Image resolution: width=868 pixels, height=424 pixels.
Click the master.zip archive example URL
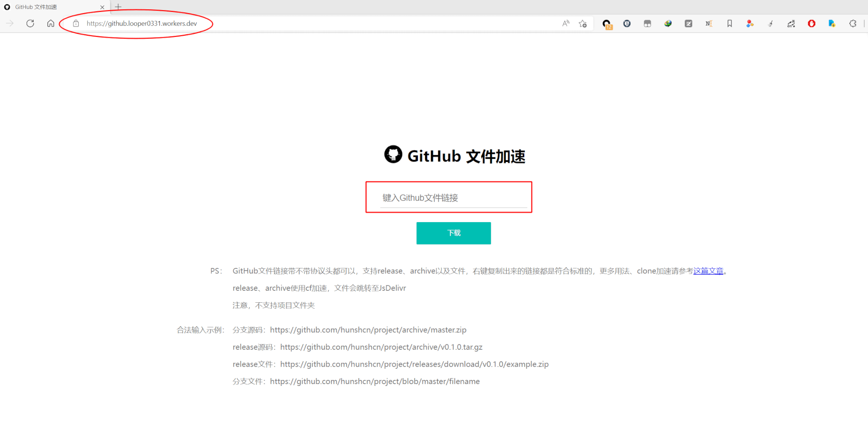click(x=368, y=330)
